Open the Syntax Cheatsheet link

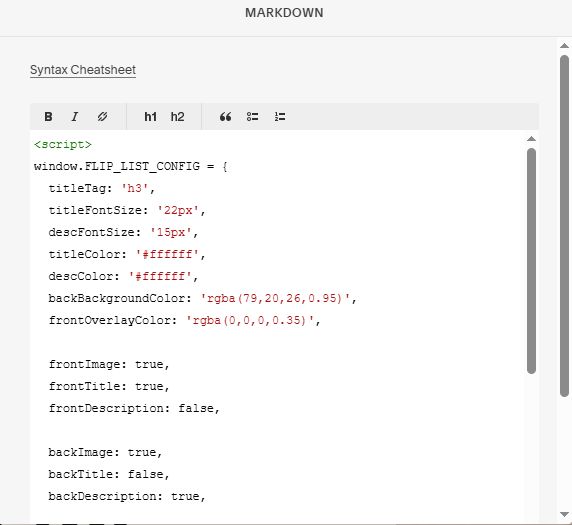(83, 70)
